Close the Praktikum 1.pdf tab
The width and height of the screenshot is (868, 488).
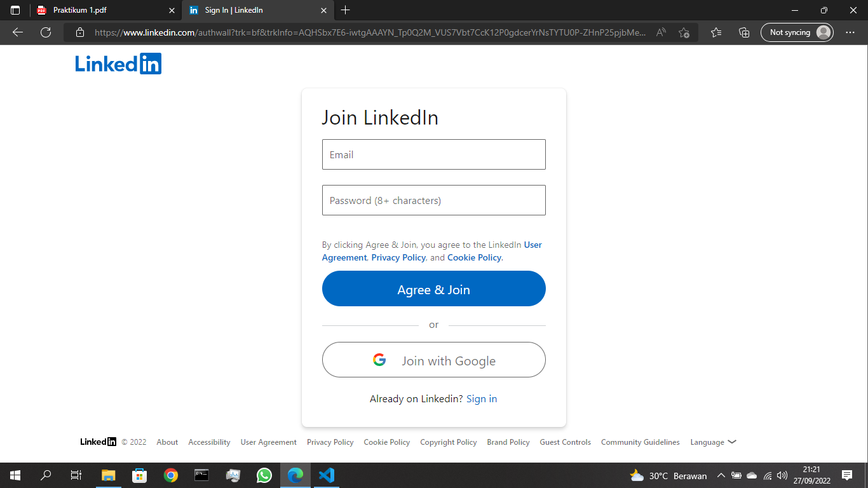(x=172, y=11)
